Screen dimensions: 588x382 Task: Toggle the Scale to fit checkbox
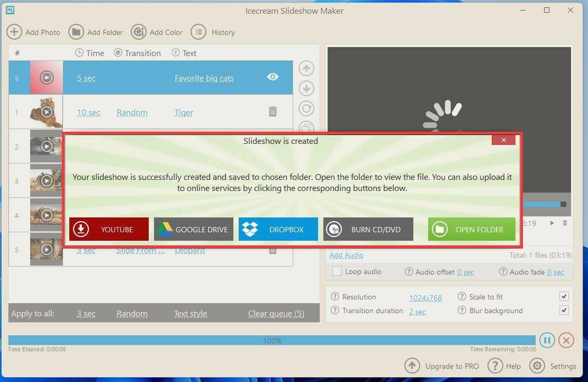pos(564,296)
